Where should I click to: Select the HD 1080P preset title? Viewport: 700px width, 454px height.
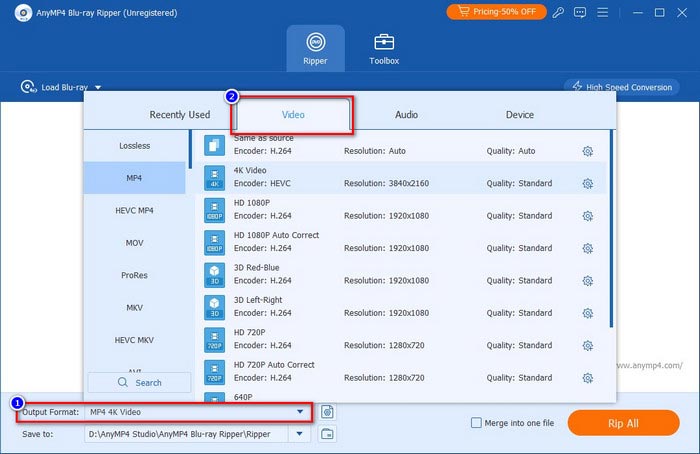click(252, 203)
